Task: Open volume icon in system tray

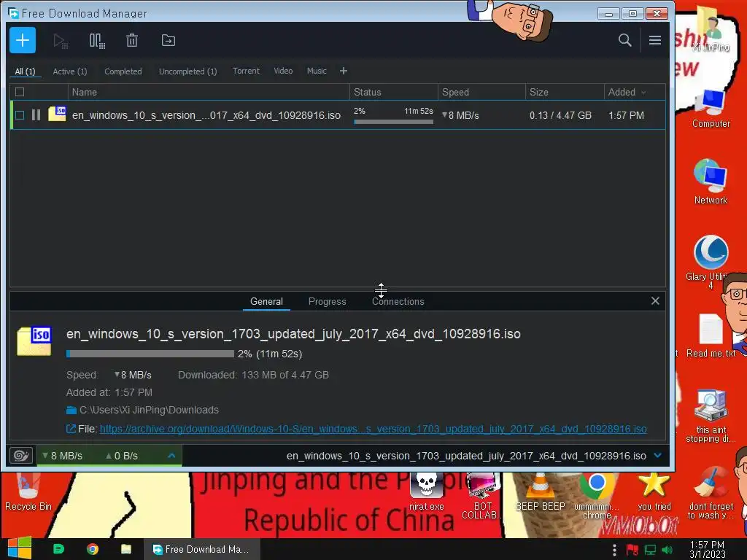Action: coord(667,550)
